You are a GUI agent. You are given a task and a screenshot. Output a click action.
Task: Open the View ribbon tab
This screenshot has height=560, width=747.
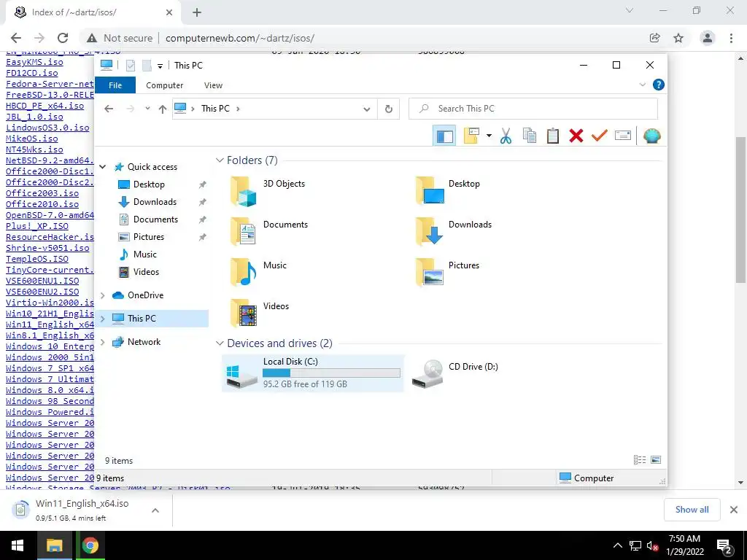pos(213,85)
